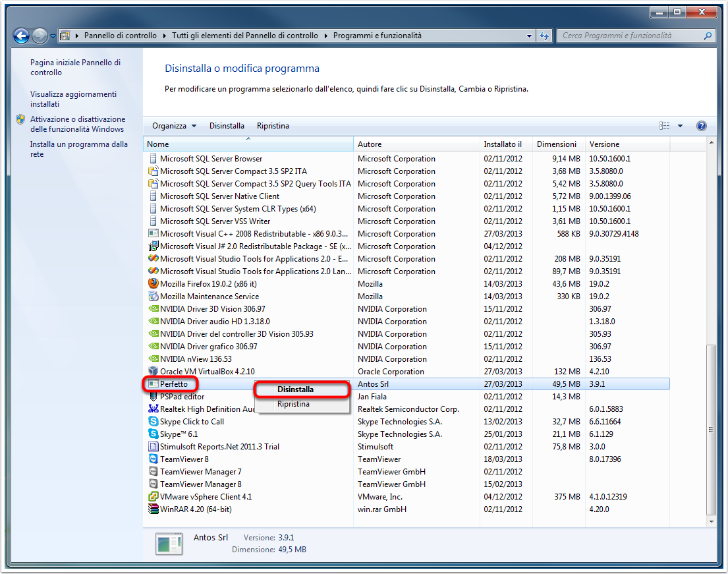Click Disinstalla in the toolbar
728x574 pixels.
[227, 126]
